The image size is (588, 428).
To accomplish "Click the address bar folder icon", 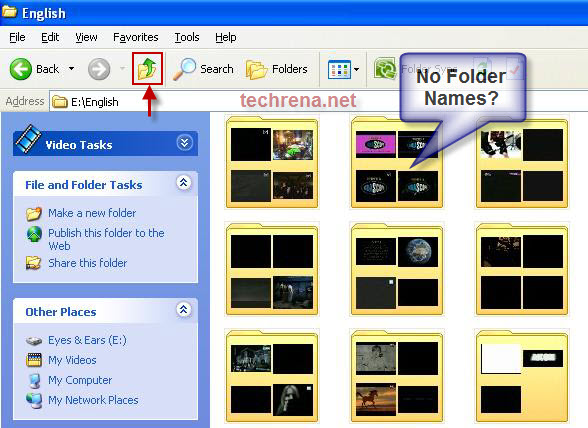I will click(60, 101).
